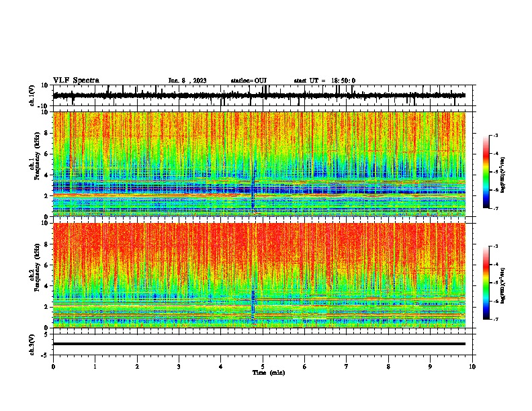
Task: Click the "station=OUI" header label
Action: pos(249,81)
